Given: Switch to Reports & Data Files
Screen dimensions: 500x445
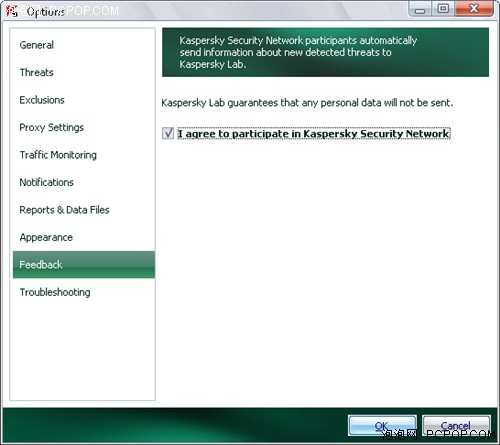Looking at the screenshot, I should tap(64, 210).
